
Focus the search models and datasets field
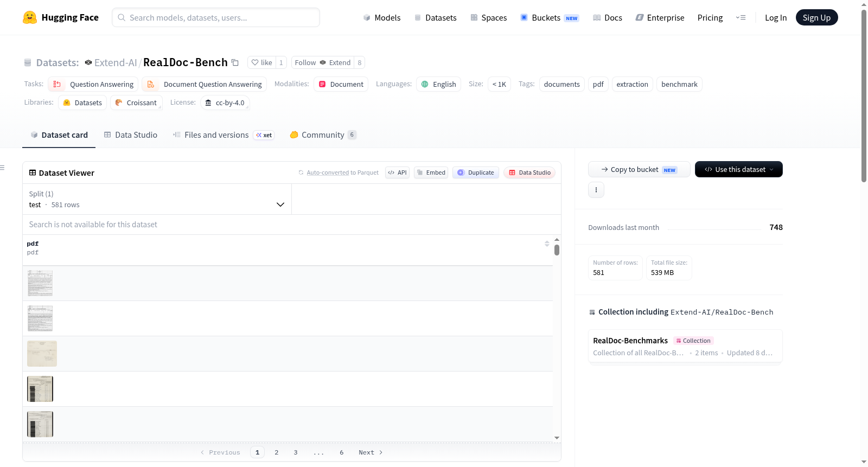click(x=216, y=17)
